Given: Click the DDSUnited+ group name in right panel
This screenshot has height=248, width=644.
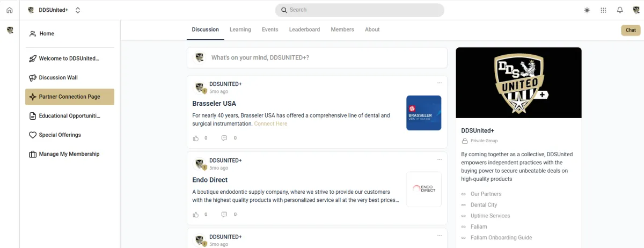Looking at the screenshot, I should pos(478,130).
